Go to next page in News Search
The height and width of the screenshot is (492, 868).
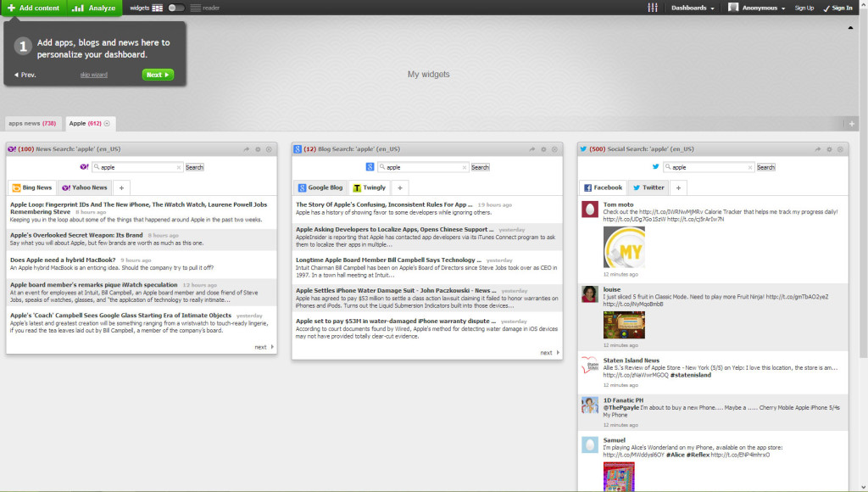pyautogui.click(x=264, y=347)
